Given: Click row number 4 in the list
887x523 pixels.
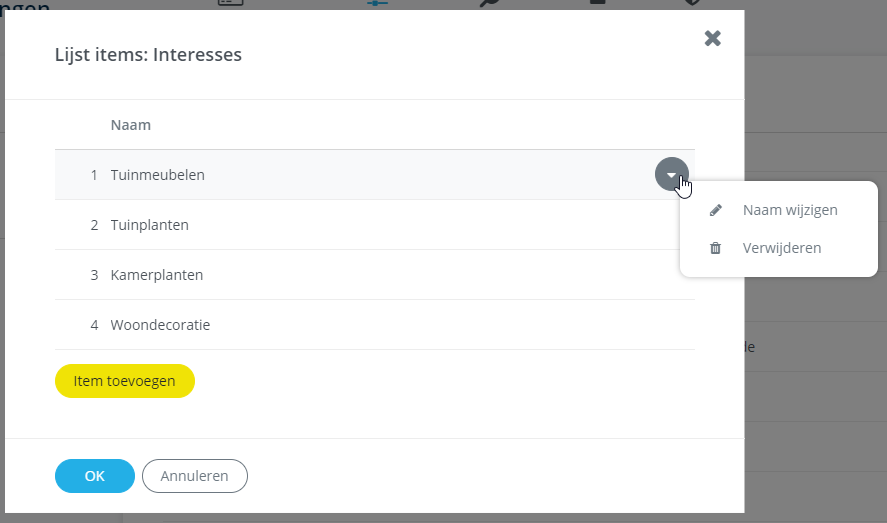Looking at the screenshot, I should (94, 325).
